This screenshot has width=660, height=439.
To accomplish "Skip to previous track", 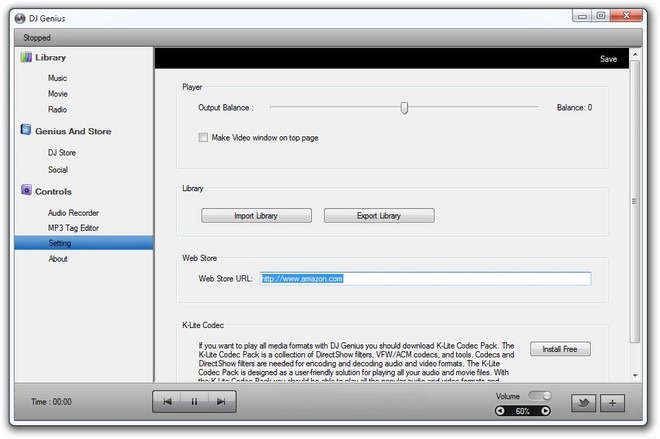I will coord(167,402).
